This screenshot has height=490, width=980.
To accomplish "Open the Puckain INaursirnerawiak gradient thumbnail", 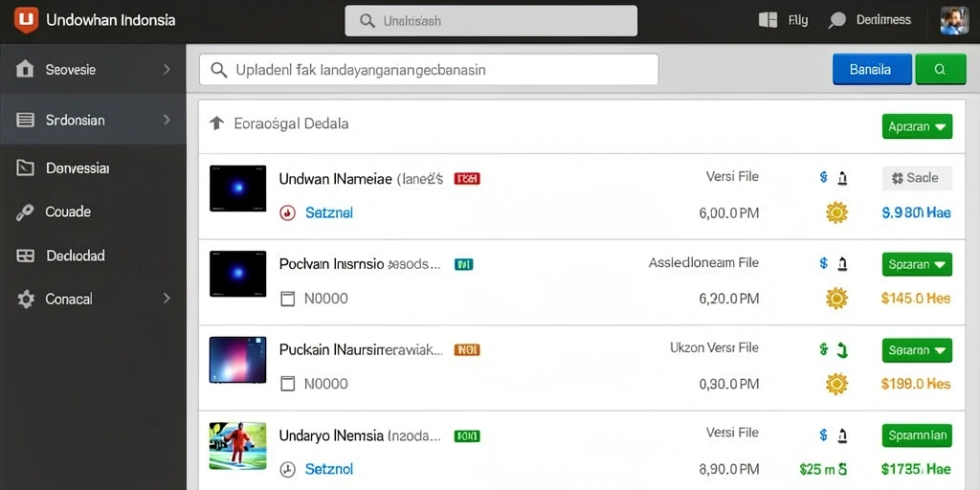I will tap(237, 360).
